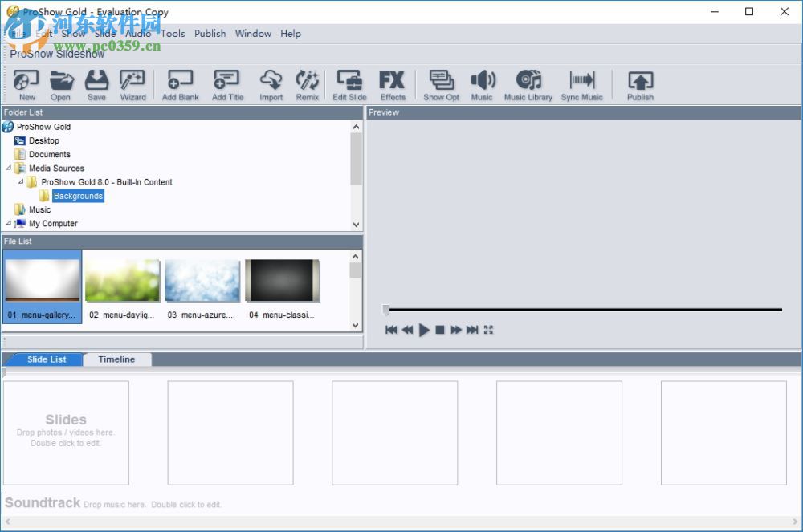The width and height of the screenshot is (803, 532).
Task: Open the Wizard tool
Action: [132, 84]
